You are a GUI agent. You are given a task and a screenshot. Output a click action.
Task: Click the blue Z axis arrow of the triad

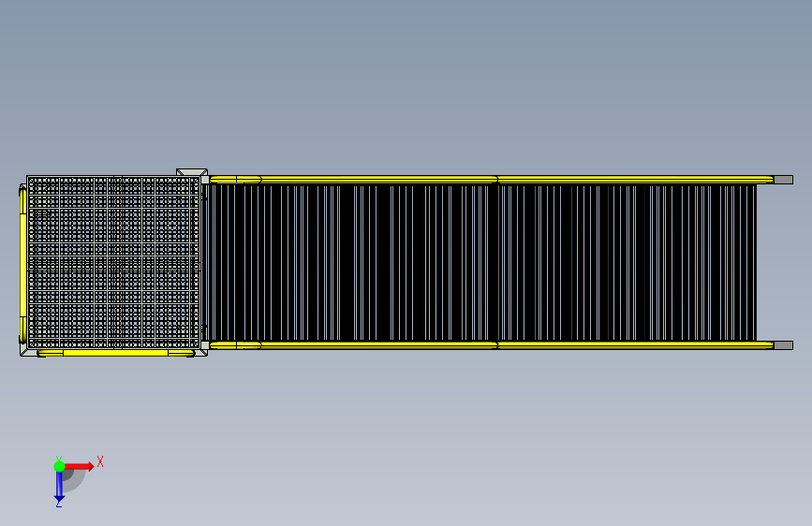[x=59, y=487]
